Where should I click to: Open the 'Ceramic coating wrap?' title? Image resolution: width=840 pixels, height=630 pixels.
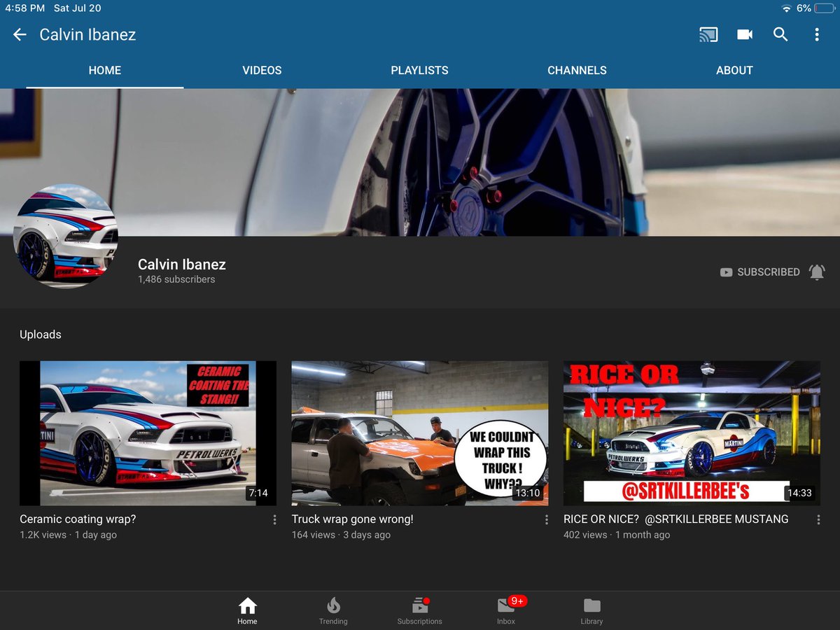click(78, 519)
